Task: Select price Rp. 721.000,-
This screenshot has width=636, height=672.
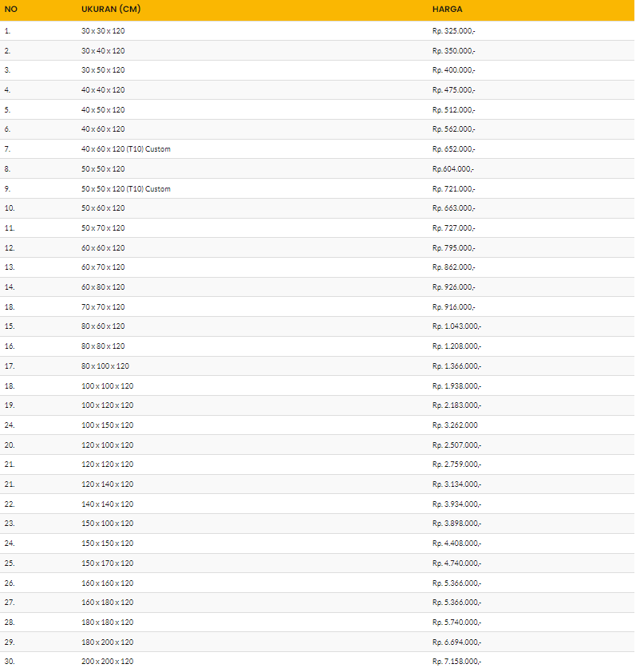Action: [x=454, y=189]
